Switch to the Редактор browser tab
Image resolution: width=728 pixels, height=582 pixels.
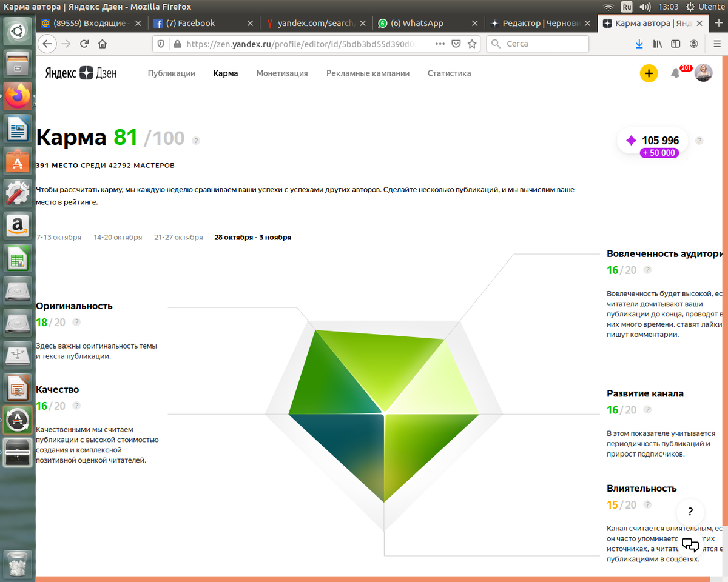[541, 23]
